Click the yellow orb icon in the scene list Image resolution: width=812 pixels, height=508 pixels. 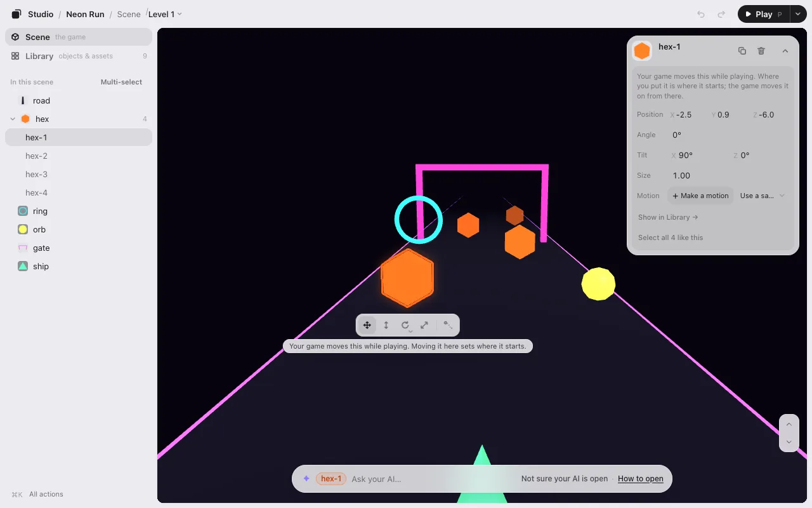click(x=23, y=229)
